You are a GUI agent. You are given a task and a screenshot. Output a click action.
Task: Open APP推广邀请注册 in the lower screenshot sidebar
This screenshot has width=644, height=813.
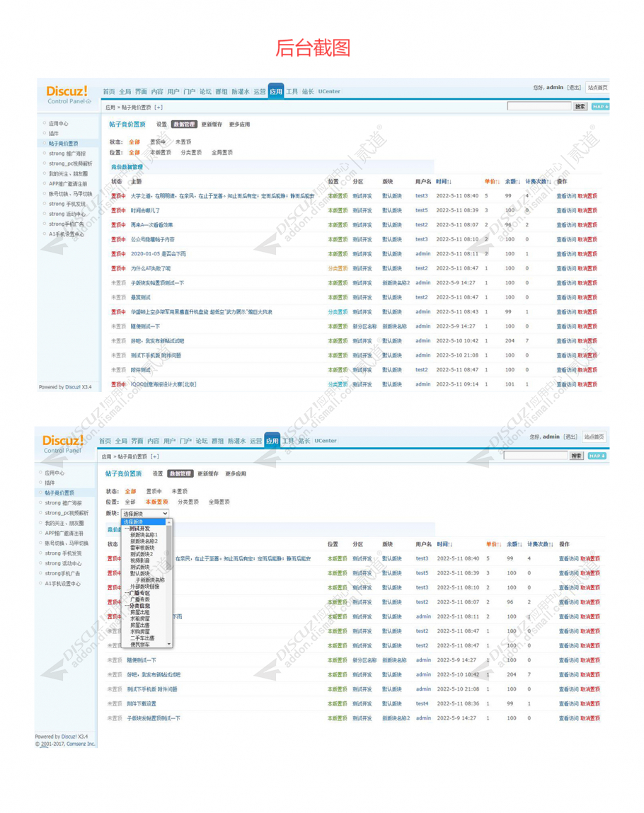pyautogui.click(x=64, y=534)
